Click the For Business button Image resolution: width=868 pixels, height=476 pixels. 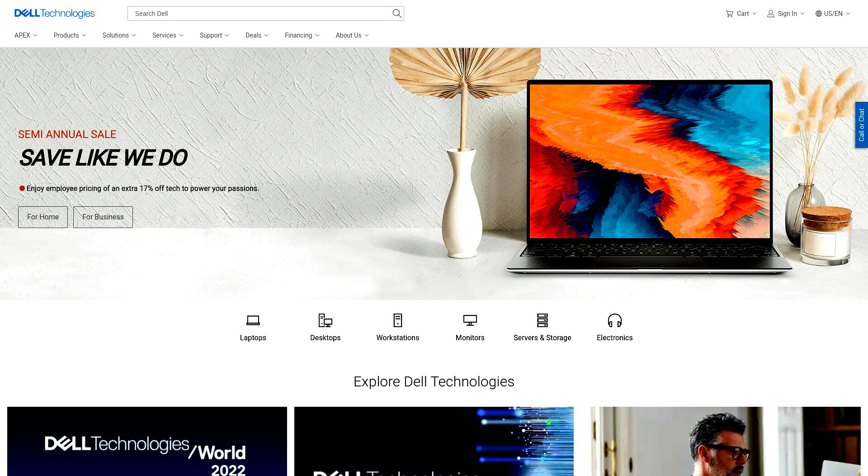coord(103,217)
